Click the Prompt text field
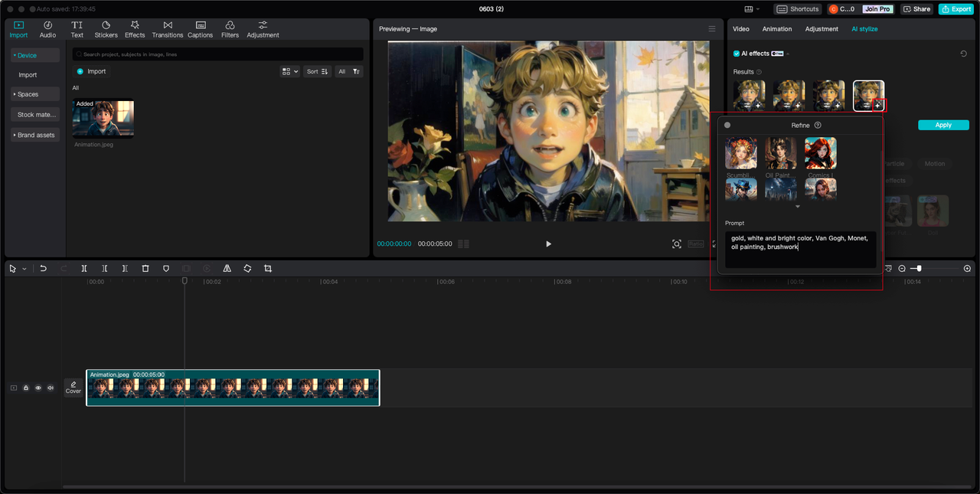This screenshot has width=980, height=494. coord(800,250)
